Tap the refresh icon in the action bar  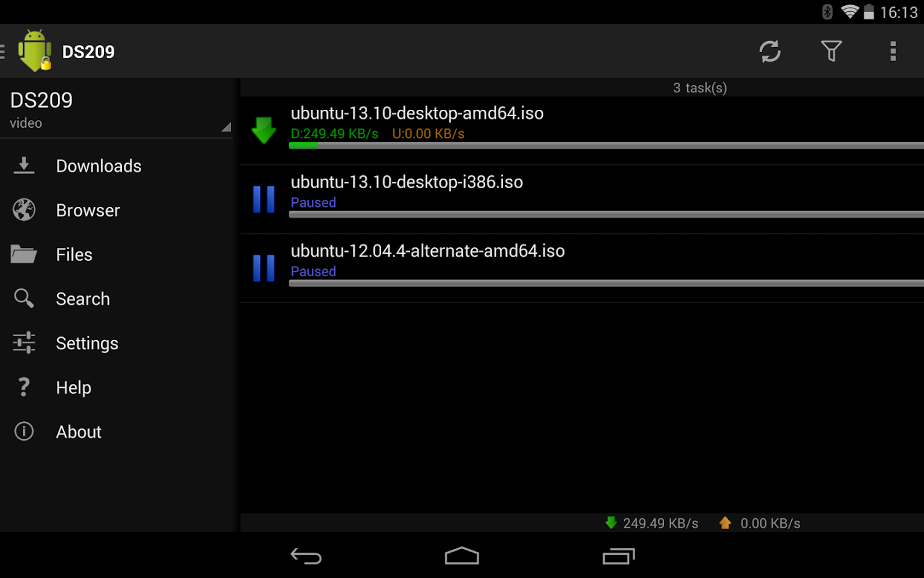point(770,51)
